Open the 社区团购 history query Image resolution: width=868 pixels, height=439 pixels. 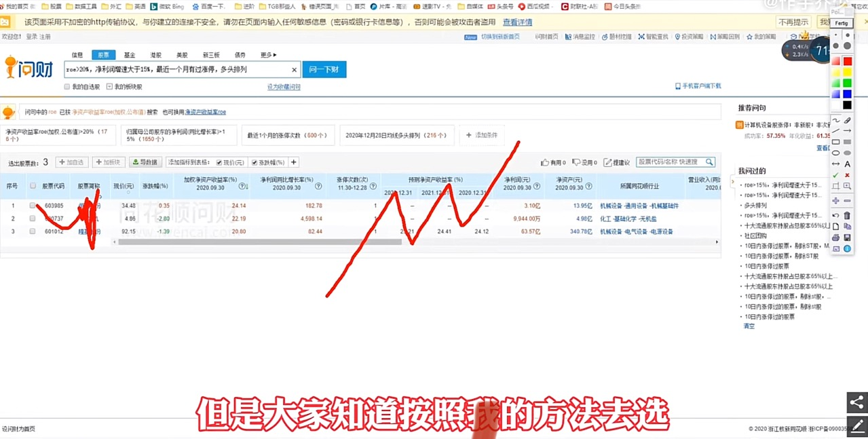tap(755, 235)
